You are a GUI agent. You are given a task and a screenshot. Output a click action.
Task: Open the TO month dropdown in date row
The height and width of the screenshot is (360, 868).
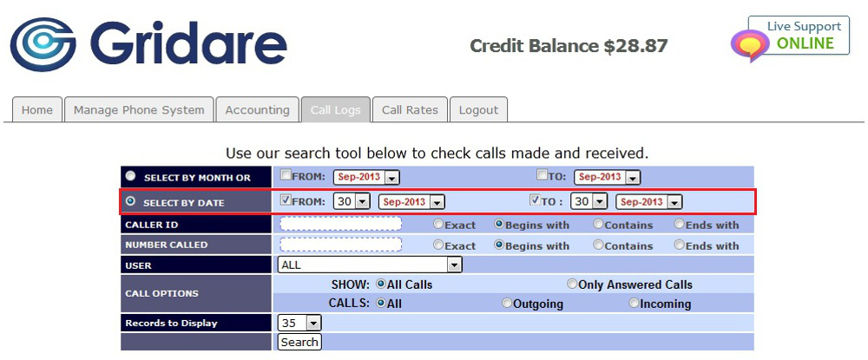coord(648,201)
